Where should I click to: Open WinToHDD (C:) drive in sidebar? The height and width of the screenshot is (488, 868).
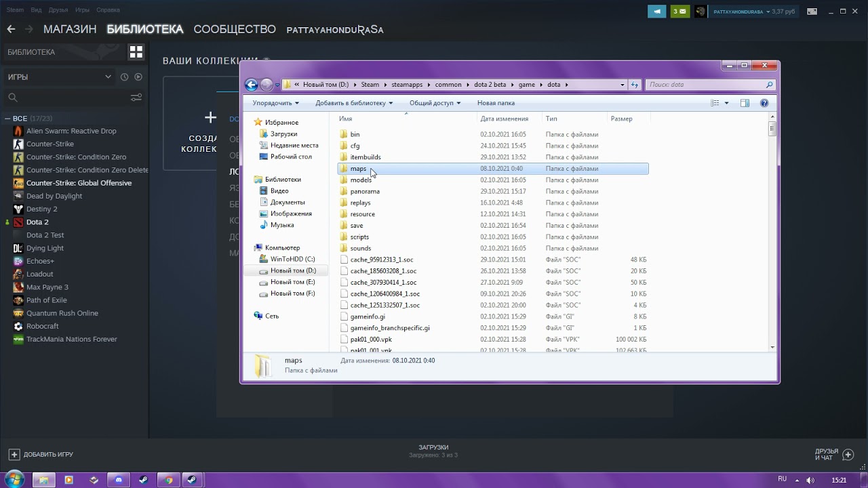coord(292,259)
